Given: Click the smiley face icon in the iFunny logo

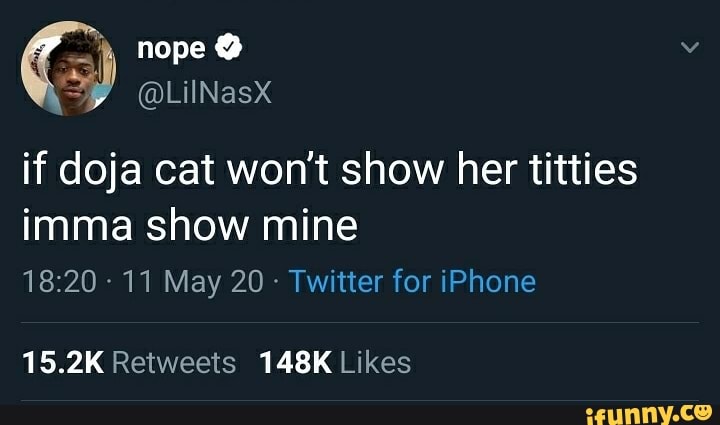Looking at the screenshot, I should point(702,410).
